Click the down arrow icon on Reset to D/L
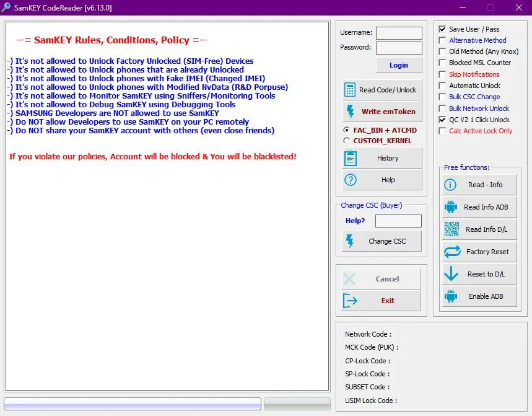The width and height of the screenshot is (532, 416). click(451, 273)
